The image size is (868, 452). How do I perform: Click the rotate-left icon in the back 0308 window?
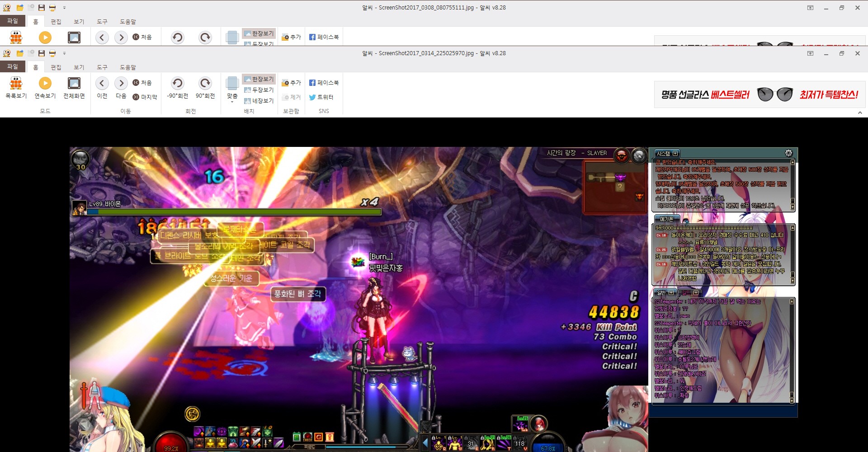point(177,38)
